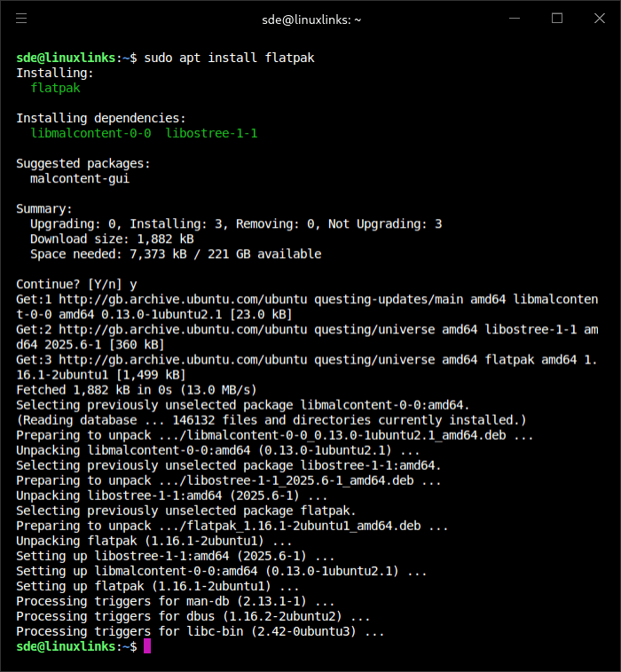
Task: Click 'Unpacking libostree-1-1:amd64' line
Action: [x=171, y=496]
